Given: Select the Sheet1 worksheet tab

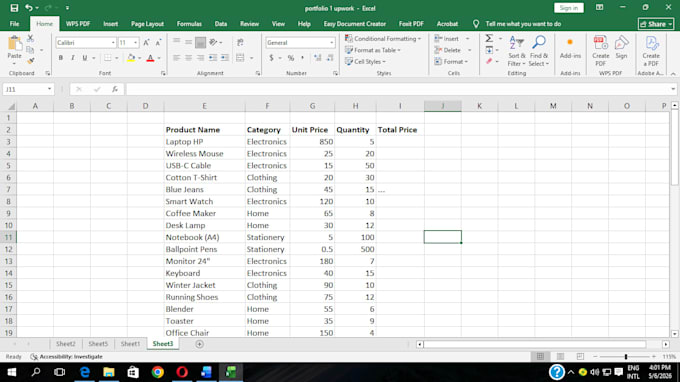Looking at the screenshot, I should tap(130, 344).
